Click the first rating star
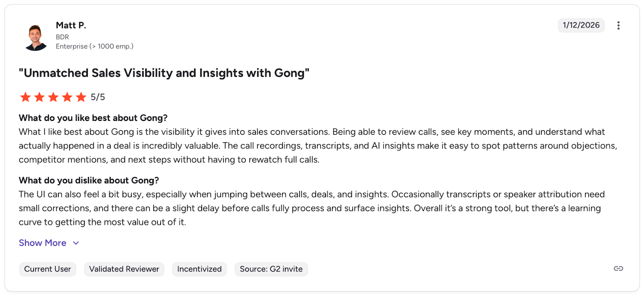 click(25, 97)
